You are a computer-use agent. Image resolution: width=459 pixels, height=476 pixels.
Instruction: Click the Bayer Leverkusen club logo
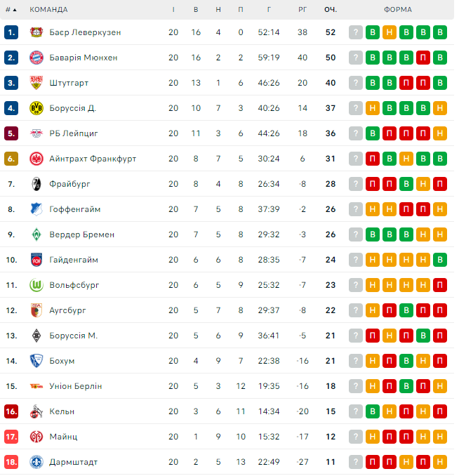(36, 32)
